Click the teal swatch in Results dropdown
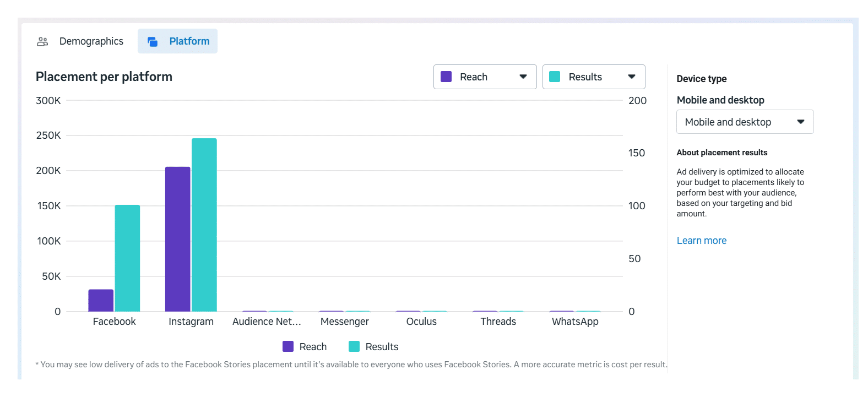The image size is (868, 413). click(x=555, y=77)
